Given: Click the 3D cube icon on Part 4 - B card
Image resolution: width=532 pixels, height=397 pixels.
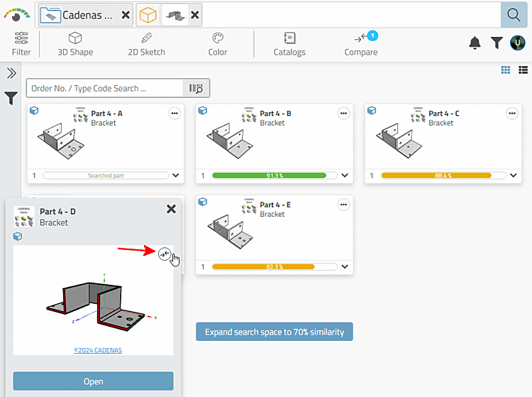Looking at the screenshot, I should (x=203, y=111).
